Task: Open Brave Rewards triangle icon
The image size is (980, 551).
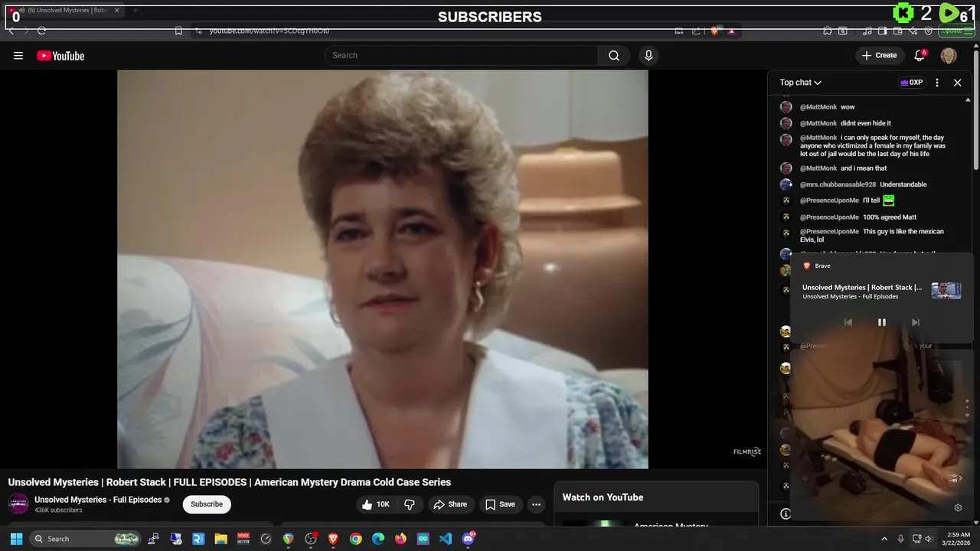Action: [731, 31]
